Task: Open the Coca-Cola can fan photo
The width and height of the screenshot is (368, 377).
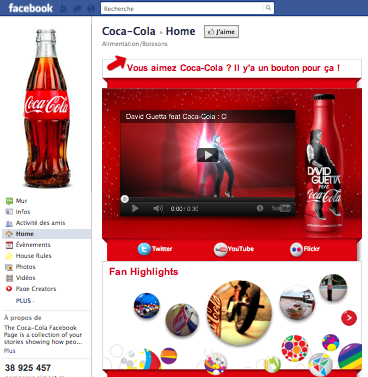Action: [182, 320]
